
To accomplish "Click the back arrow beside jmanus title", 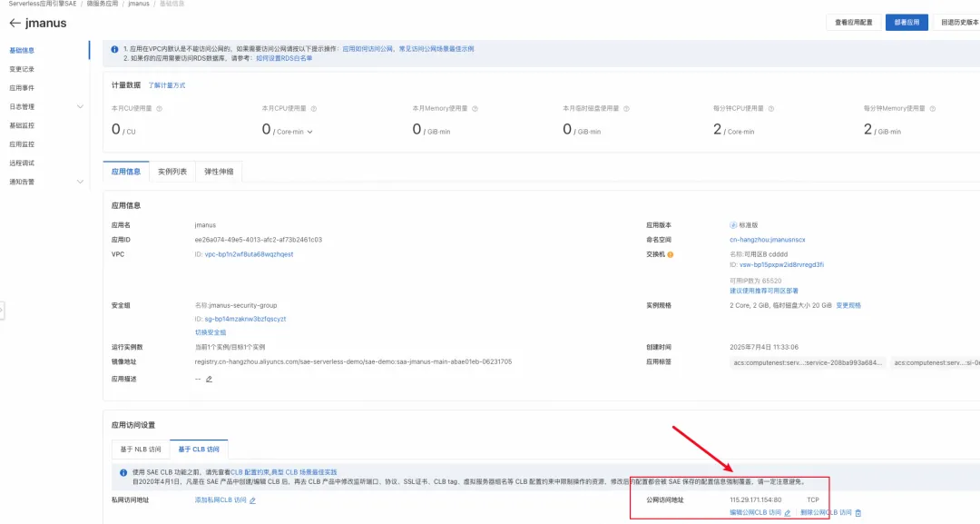I will coord(13,22).
